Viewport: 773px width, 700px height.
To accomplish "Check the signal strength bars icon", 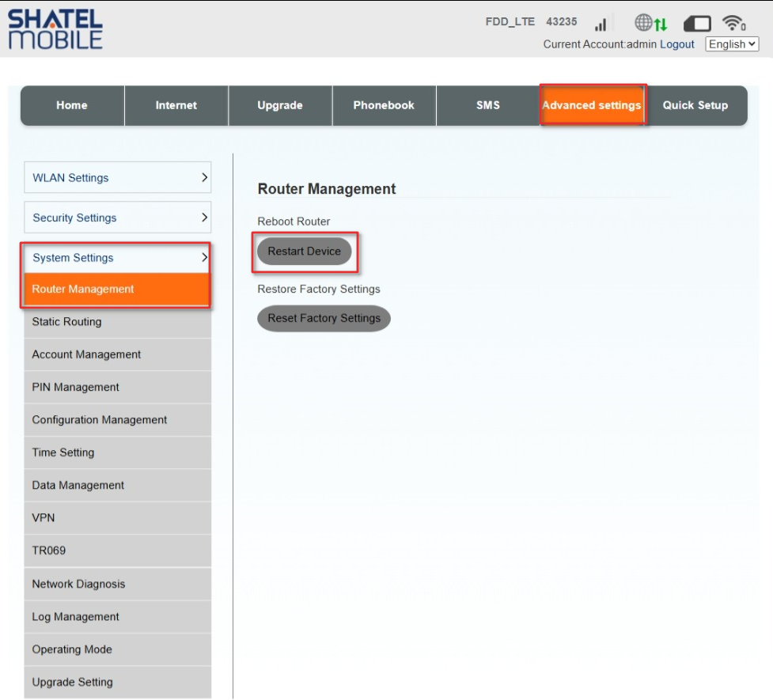I will pyautogui.click(x=603, y=23).
